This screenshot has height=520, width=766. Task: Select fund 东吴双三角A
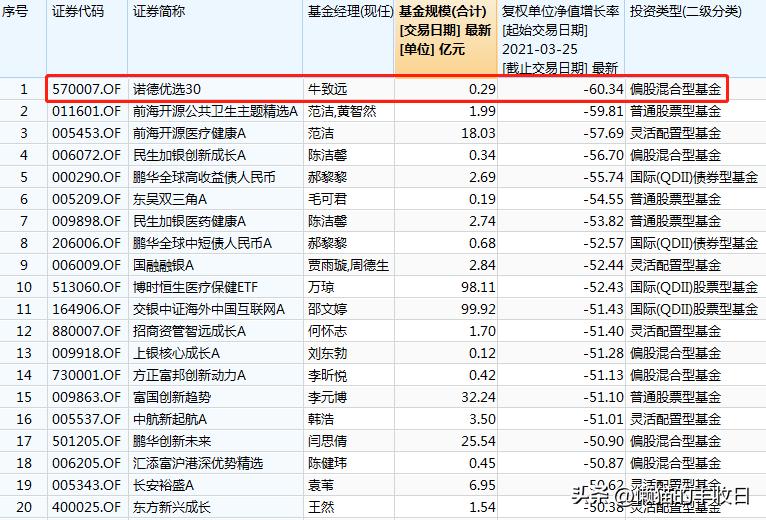coord(170,199)
